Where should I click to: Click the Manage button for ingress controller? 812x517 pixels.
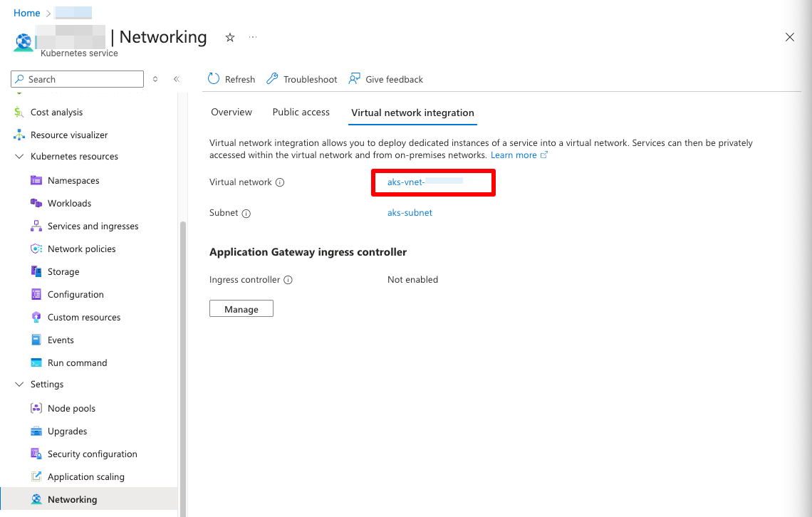coord(241,308)
